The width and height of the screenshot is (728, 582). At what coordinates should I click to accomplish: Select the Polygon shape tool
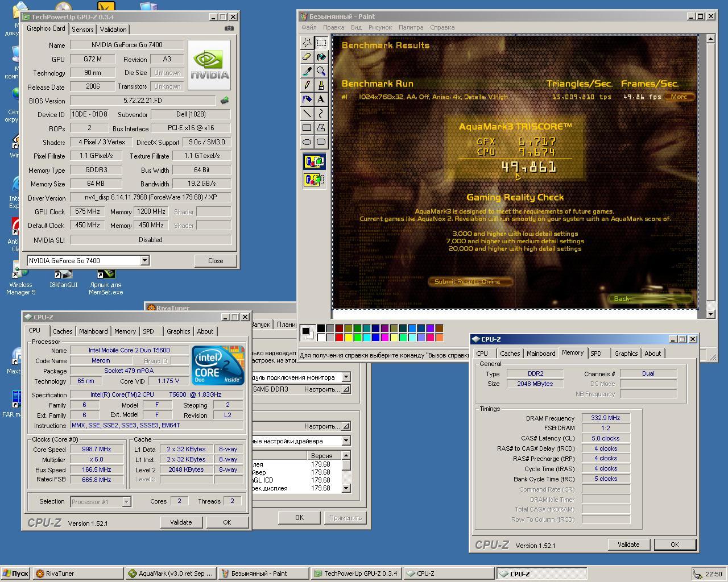[321, 128]
